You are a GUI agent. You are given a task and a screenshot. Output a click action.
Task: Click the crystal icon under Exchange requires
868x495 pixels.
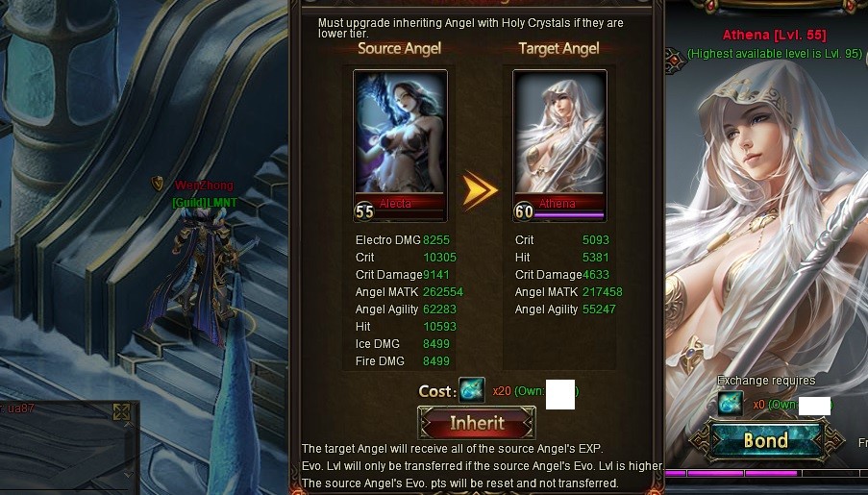[x=731, y=405]
